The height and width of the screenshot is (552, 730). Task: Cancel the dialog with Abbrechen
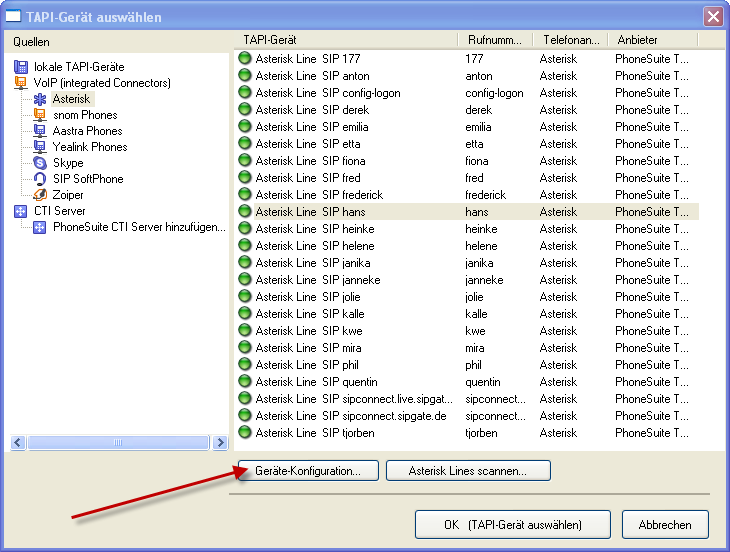tap(664, 524)
